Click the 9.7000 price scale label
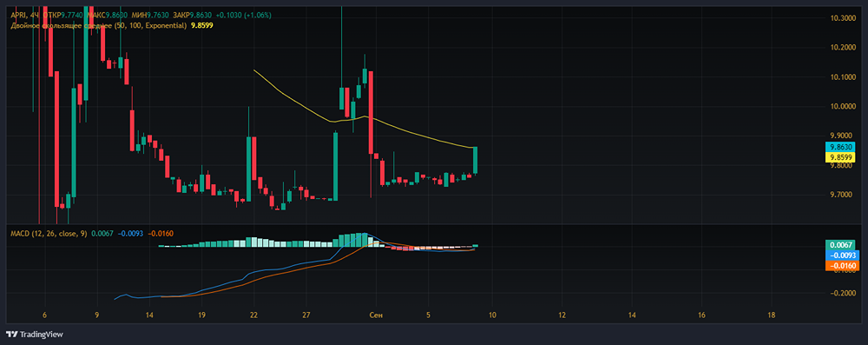The height and width of the screenshot is (345, 868). (840, 195)
